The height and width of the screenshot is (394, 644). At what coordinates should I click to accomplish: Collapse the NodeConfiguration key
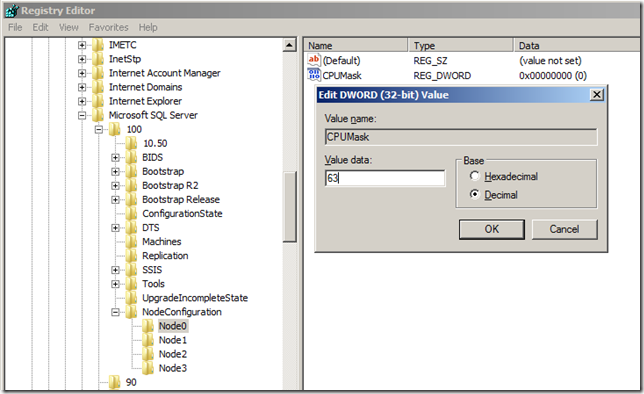[115, 312]
